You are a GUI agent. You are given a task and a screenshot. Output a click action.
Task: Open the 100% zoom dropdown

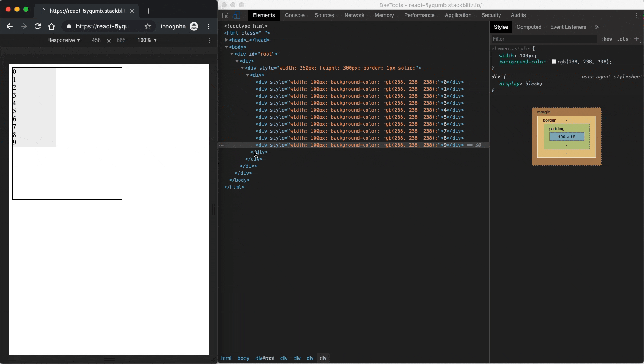(x=147, y=40)
